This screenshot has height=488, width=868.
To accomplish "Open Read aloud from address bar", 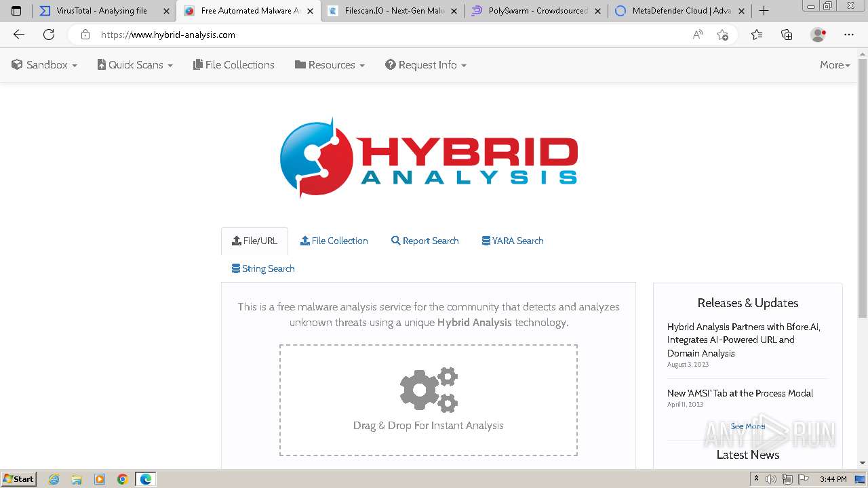I will point(698,35).
